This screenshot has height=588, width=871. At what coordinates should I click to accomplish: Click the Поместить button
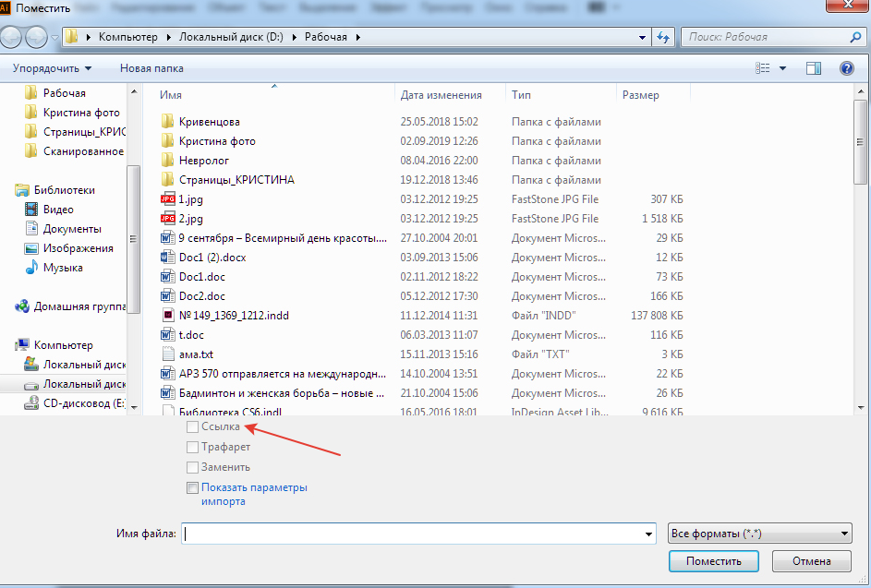click(x=714, y=561)
